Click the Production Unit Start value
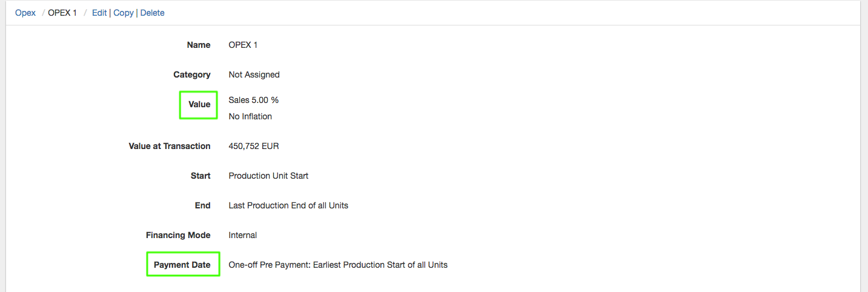 coord(268,176)
